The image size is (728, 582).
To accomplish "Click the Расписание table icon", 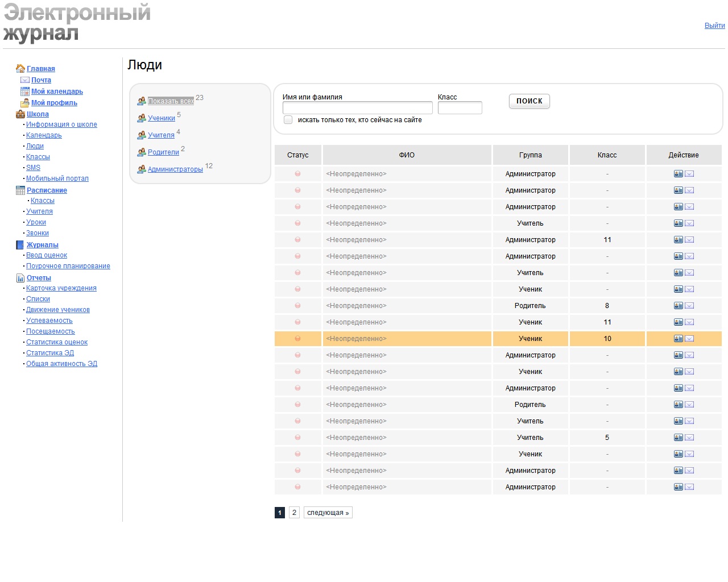I will [x=20, y=190].
